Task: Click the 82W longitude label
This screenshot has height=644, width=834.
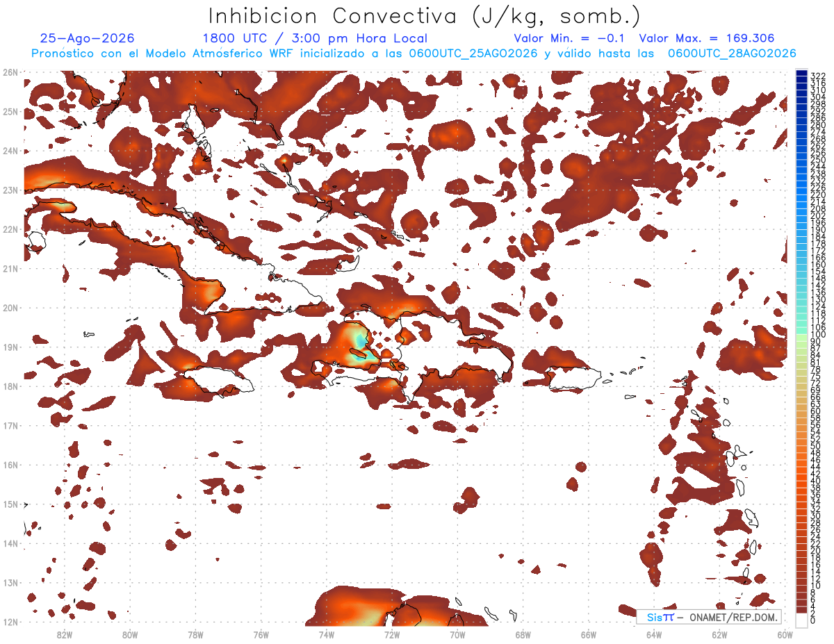Action: pyautogui.click(x=65, y=634)
